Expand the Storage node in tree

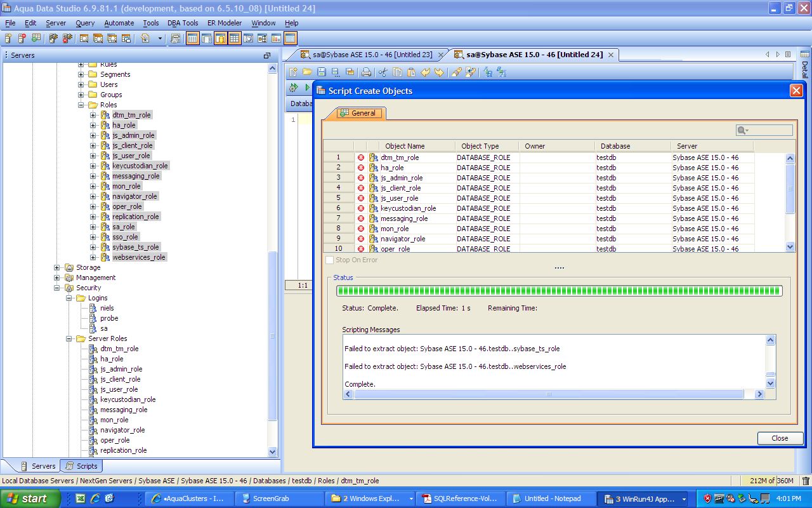click(x=57, y=267)
